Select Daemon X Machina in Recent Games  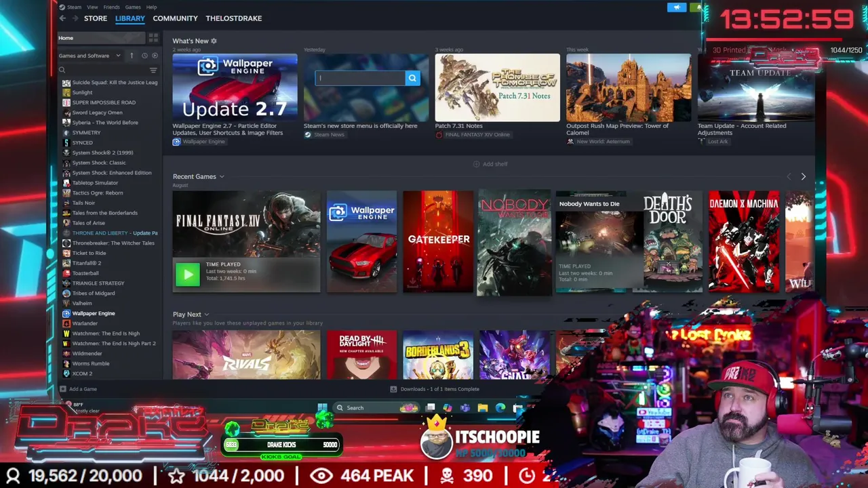point(744,241)
